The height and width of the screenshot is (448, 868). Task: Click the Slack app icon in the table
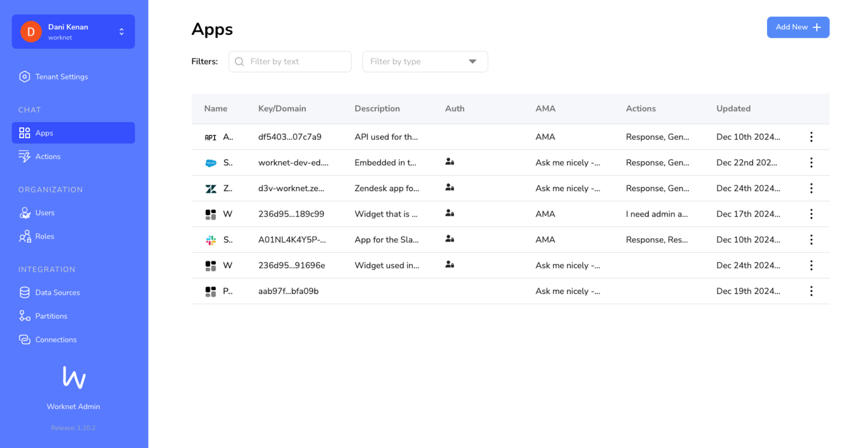pyautogui.click(x=211, y=240)
